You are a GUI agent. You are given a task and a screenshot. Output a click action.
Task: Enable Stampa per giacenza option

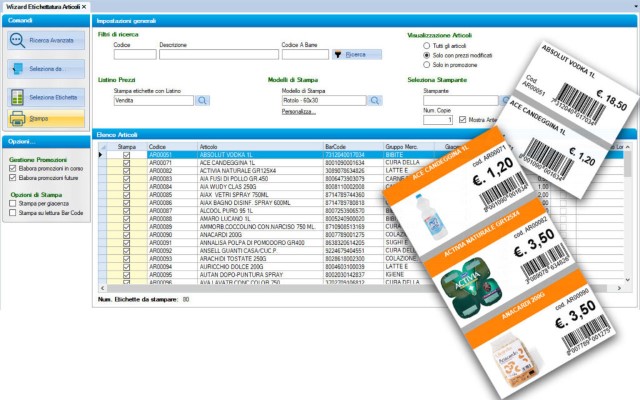(x=12, y=203)
